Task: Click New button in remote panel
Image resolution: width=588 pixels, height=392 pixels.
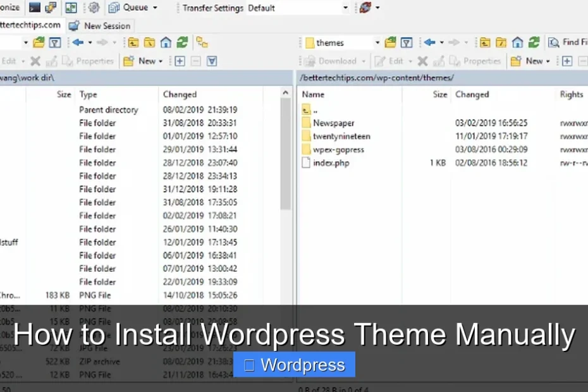Action: click(527, 61)
